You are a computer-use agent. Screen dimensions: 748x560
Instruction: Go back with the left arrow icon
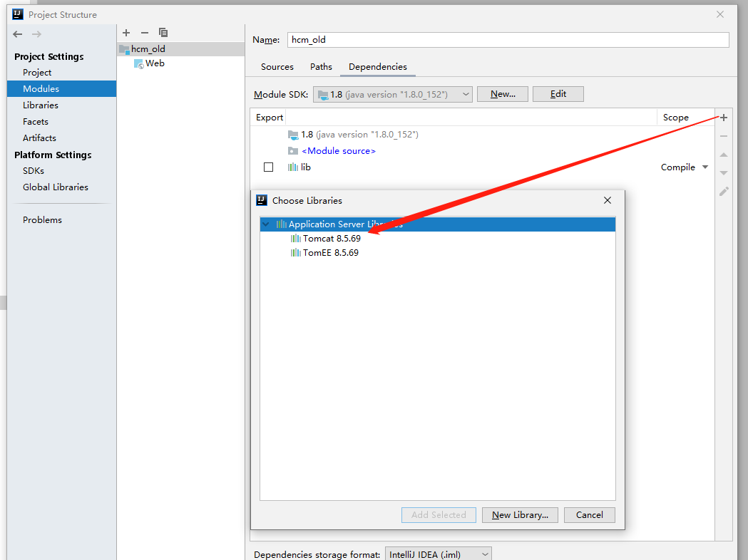pos(18,33)
